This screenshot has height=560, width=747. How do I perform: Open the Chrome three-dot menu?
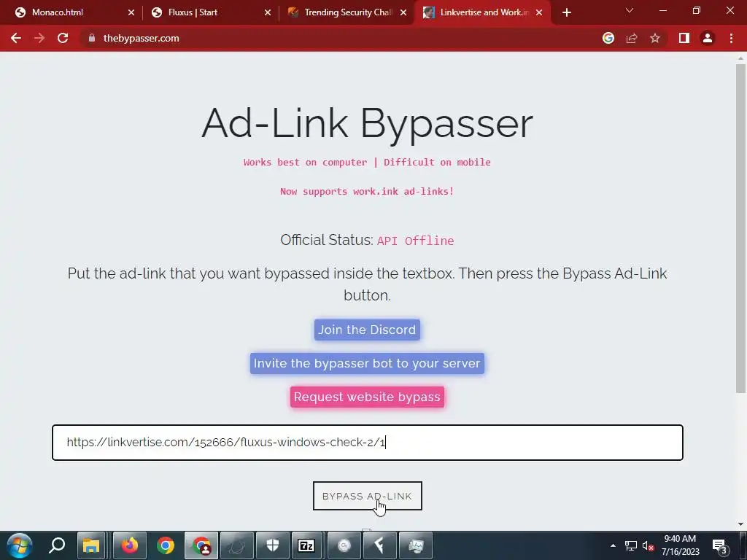(731, 38)
